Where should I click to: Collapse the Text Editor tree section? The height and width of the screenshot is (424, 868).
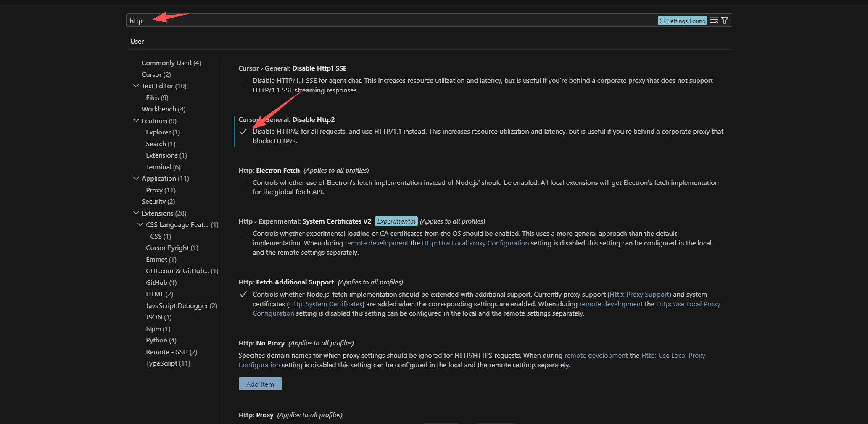(136, 86)
